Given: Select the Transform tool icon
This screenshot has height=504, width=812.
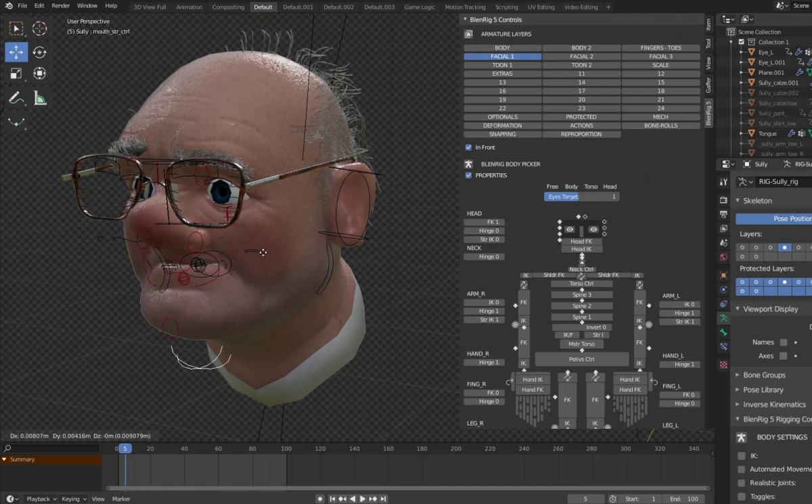Looking at the screenshot, I should click(x=39, y=74).
